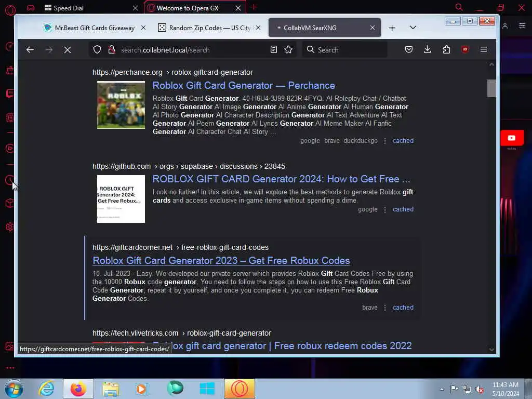Open the Windows Start menu orb

[x=14, y=389]
